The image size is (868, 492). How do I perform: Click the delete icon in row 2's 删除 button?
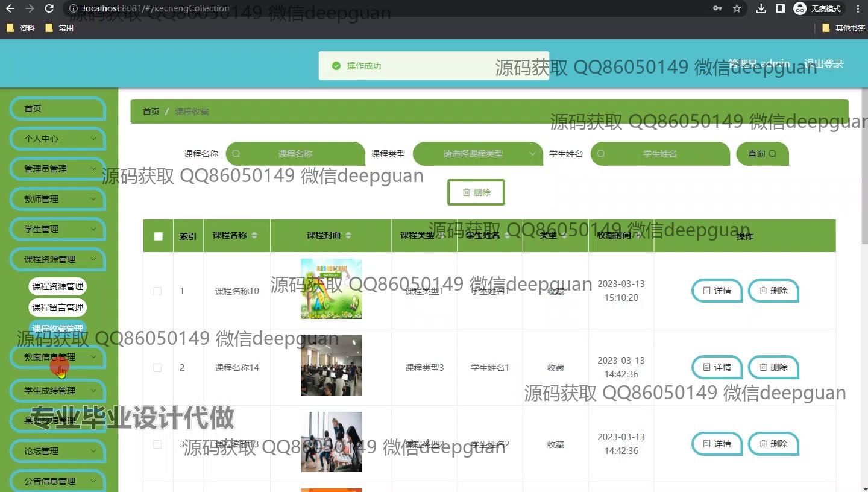[763, 367]
